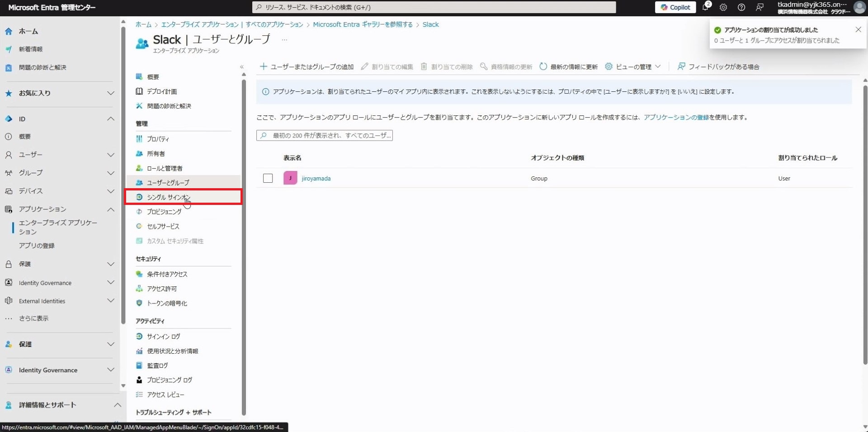Collapse the resource menu with double chevron
Screen dimensions: 868x432
click(242, 67)
